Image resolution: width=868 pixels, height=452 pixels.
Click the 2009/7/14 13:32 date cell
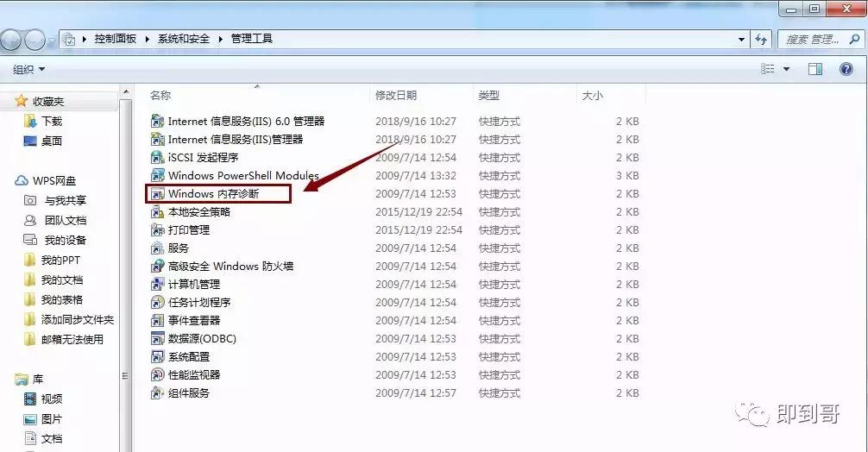(x=416, y=176)
